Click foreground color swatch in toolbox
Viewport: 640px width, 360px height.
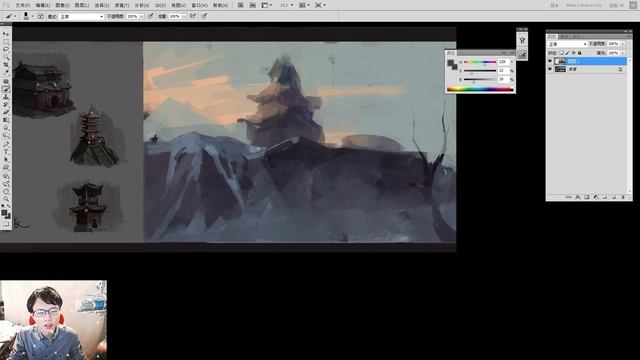click(x=4, y=213)
